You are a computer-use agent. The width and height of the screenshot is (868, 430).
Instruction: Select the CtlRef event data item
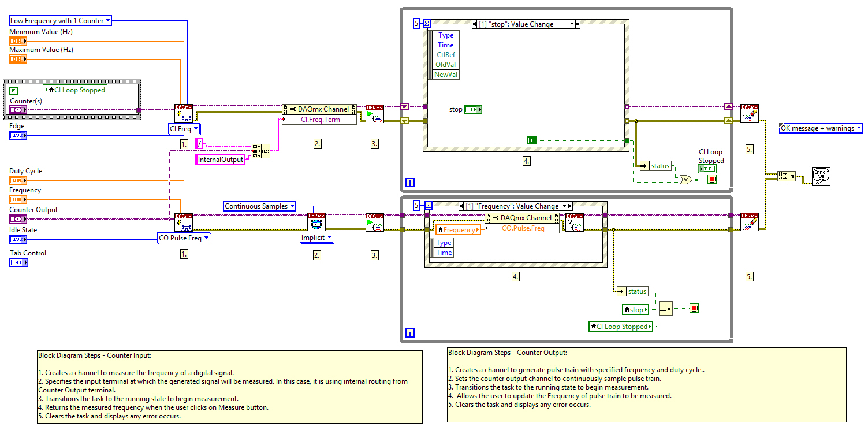click(x=446, y=55)
